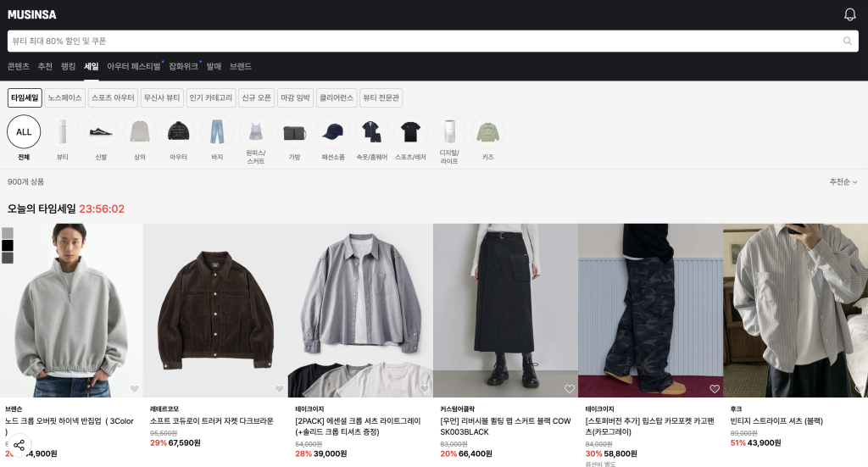The image size is (868, 467).
Task: Click the 노스페이스 filter chip
Action: point(65,98)
